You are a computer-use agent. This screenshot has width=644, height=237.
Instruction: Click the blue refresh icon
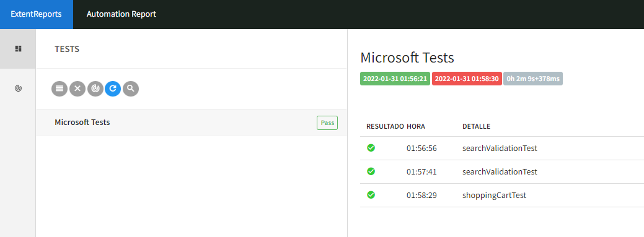pyautogui.click(x=113, y=88)
